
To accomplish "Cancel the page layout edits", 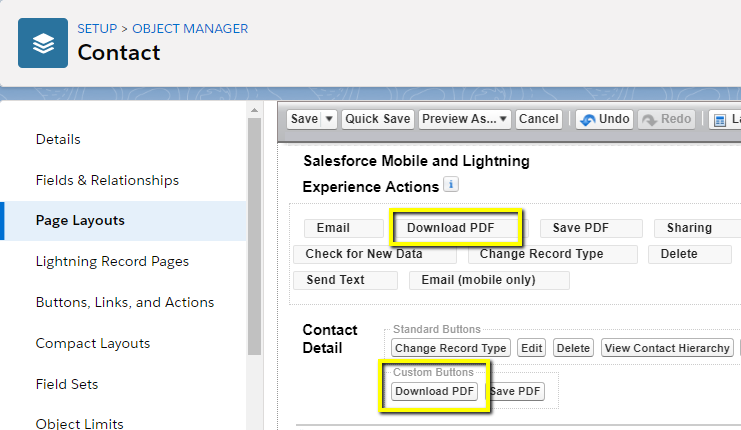I will (539, 119).
